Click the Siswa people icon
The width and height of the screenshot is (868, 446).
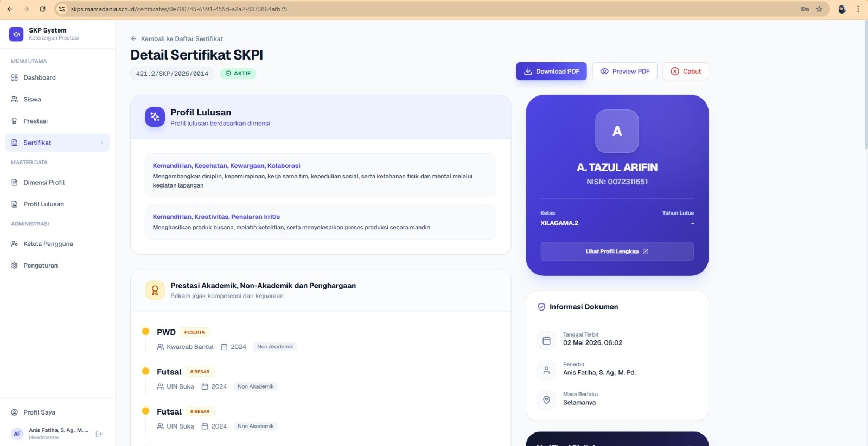pyautogui.click(x=15, y=99)
